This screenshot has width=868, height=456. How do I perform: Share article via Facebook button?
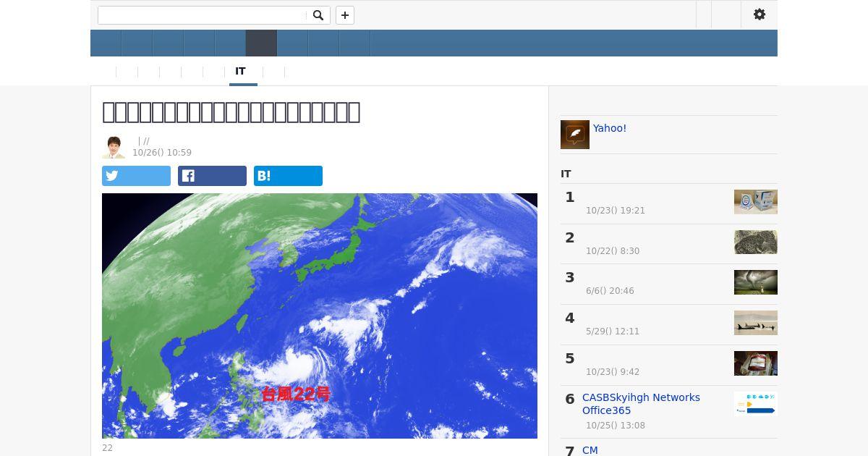click(x=212, y=176)
